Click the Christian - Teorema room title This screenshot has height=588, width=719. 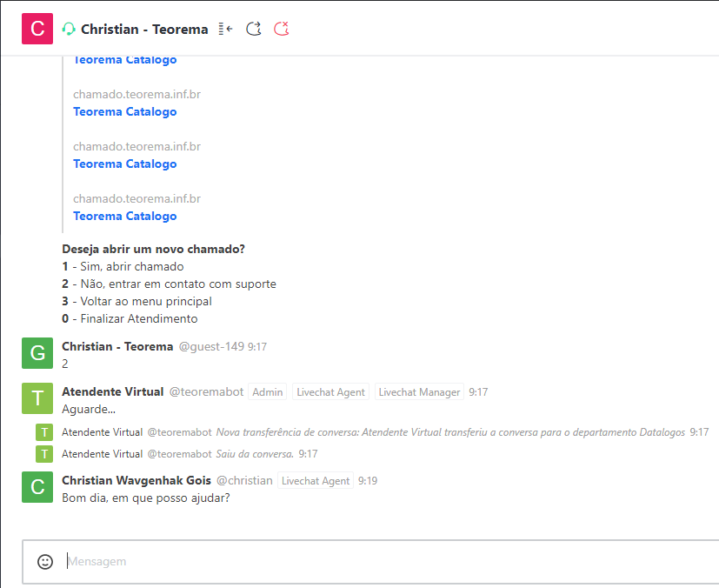pos(144,30)
